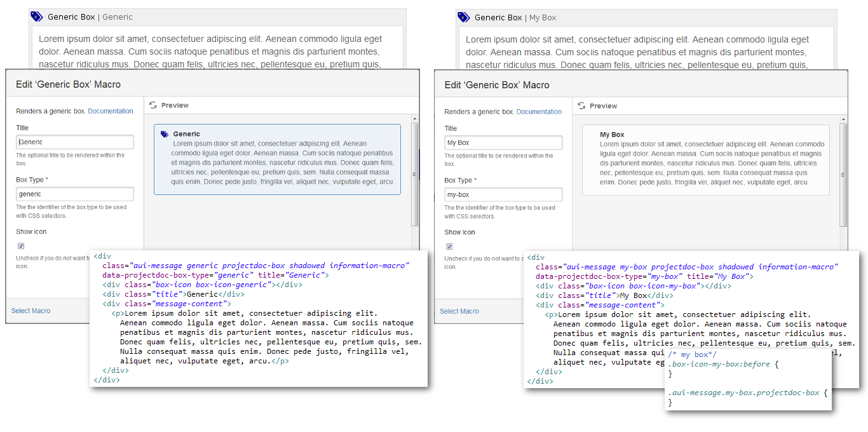Viewport: 868px width, 432px height.
Task: Uncheck Show Icon in the my-box dialog
Action: tap(449, 246)
